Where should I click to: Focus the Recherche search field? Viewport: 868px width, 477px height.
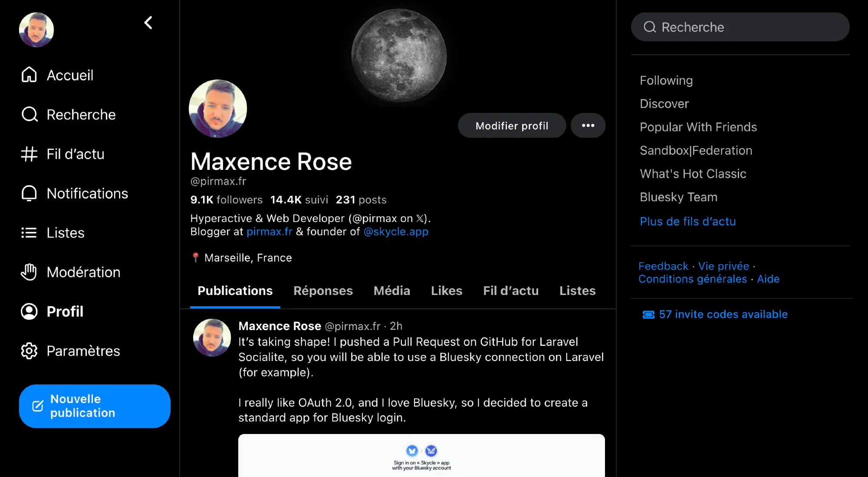740,27
